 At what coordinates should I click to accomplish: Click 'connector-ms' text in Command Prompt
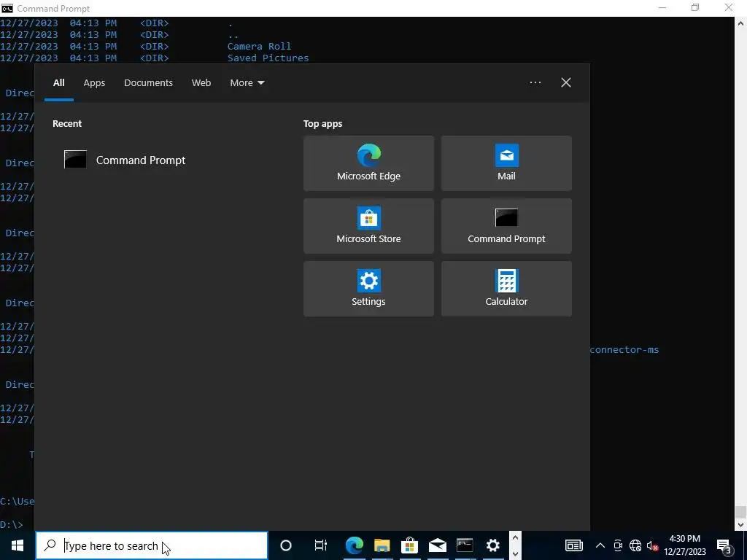click(624, 349)
